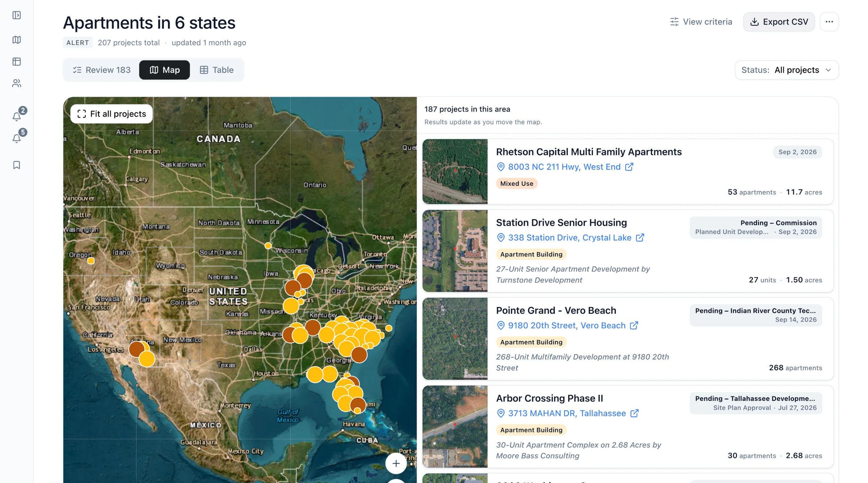Click Arbor Crossing Phase II aerial thumbnail

point(455,427)
